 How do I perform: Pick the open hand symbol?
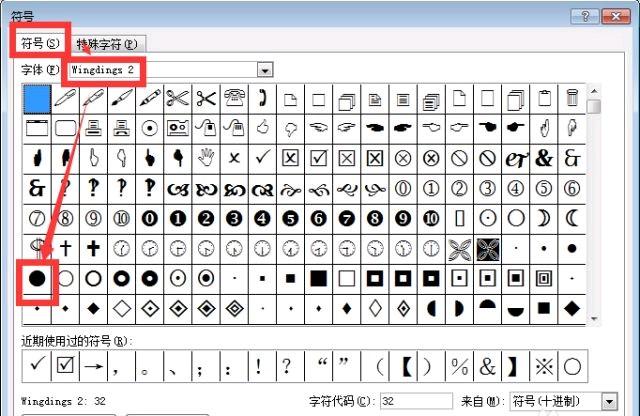click(x=207, y=157)
